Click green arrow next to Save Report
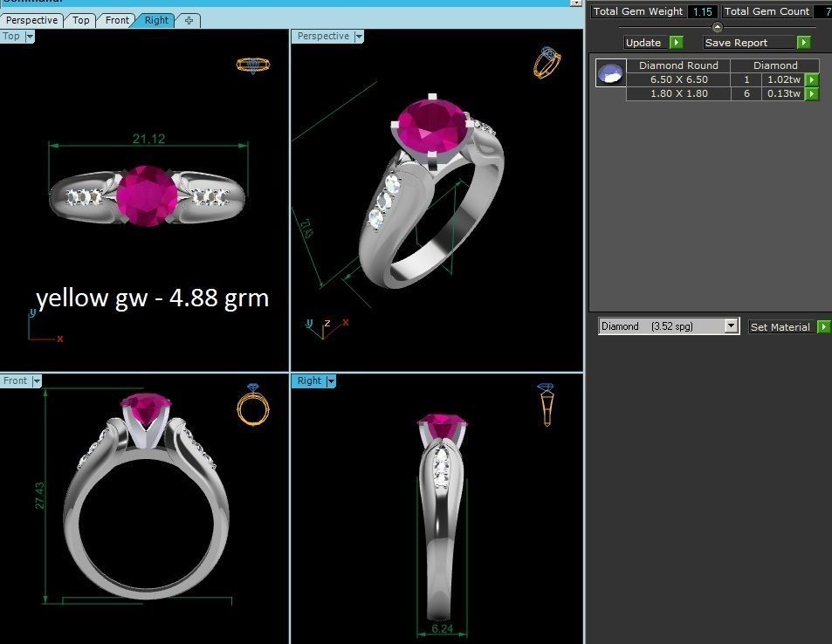The image size is (832, 644). pos(803,43)
